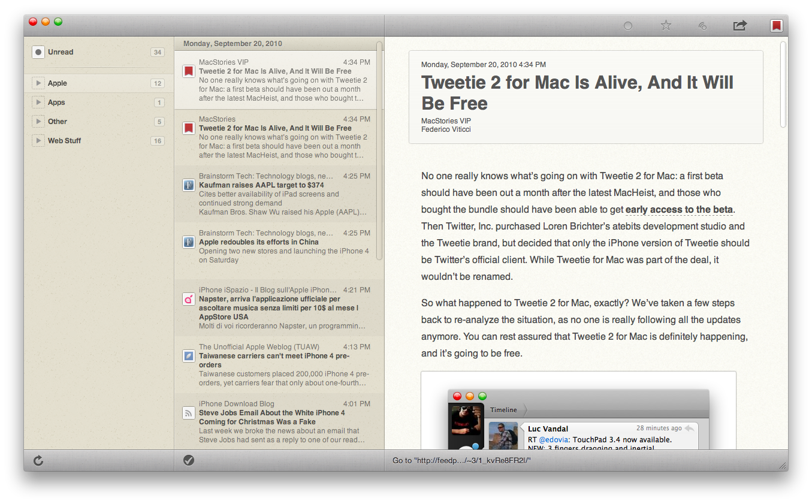Open the share arrow icon in toolbar
The image size is (812, 504).
point(740,25)
